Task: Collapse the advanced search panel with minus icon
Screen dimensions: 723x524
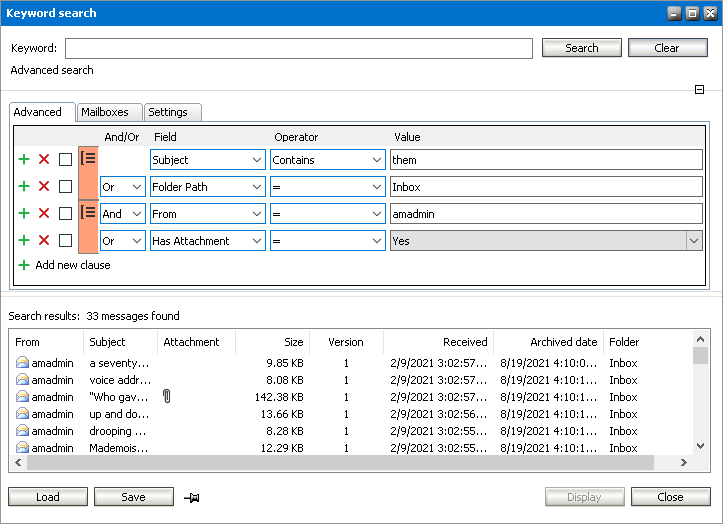Action: coord(700,90)
